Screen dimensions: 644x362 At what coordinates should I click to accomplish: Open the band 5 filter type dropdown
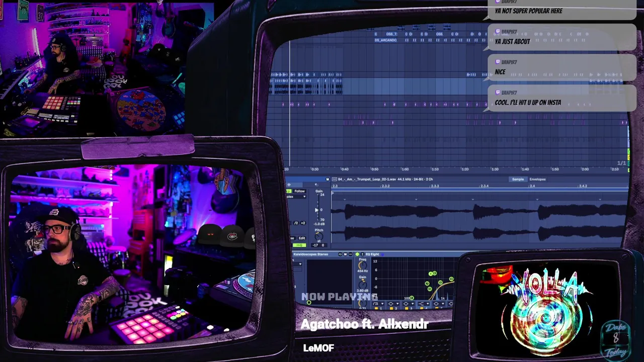click(438, 304)
